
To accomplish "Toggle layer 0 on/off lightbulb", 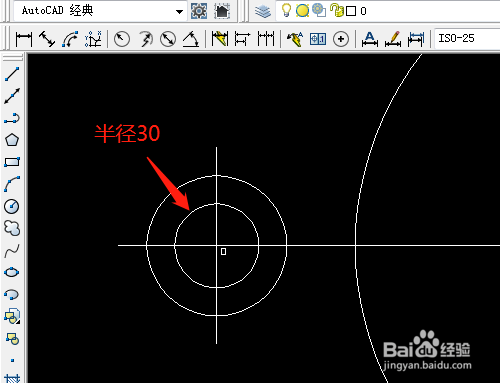I will coord(286,10).
